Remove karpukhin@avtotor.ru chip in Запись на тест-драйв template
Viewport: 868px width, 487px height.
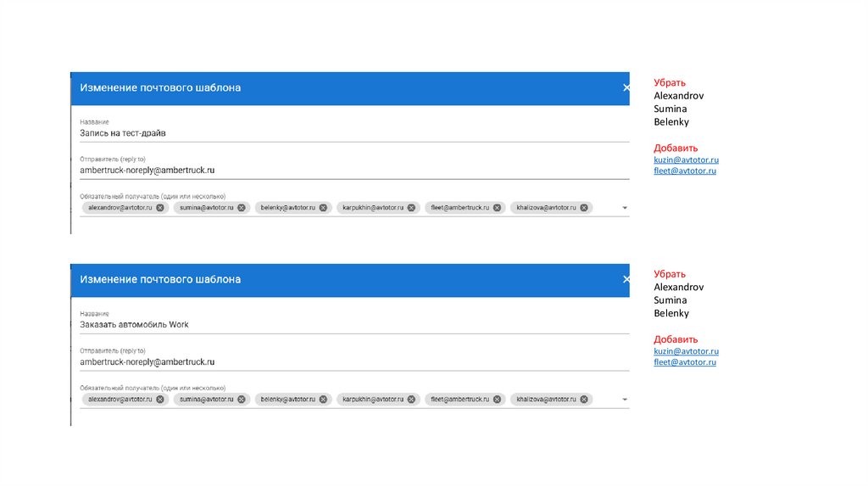(x=411, y=208)
